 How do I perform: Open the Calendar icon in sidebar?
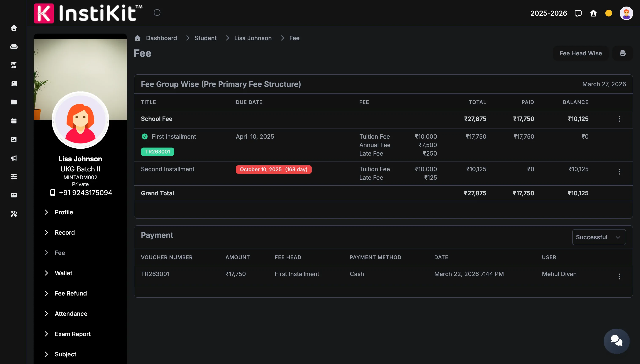14,121
